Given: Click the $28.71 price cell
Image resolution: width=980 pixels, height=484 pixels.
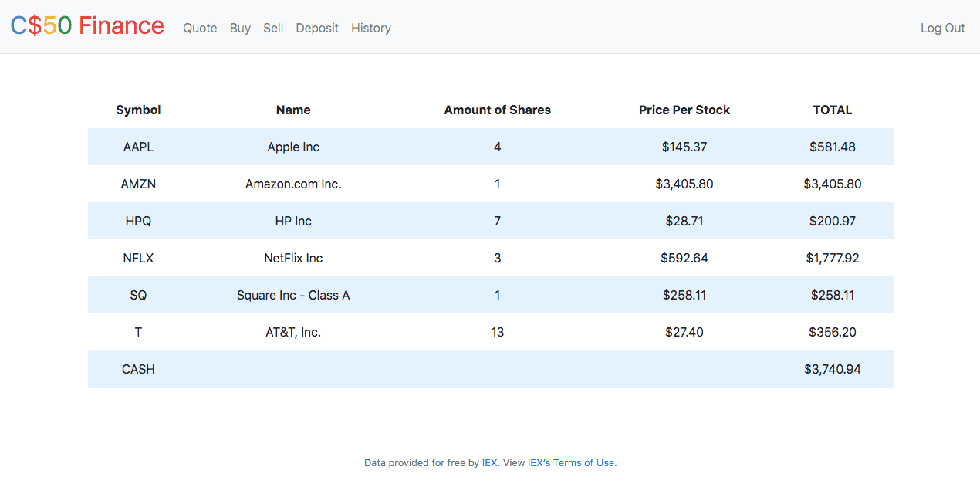Looking at the screenshot, I should pos(684,221).
